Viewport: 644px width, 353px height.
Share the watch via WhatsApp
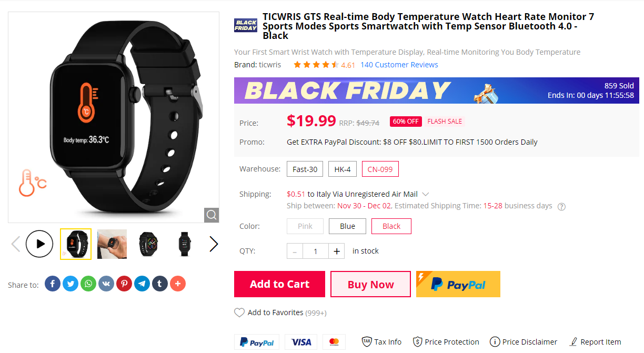coord(88,284)
